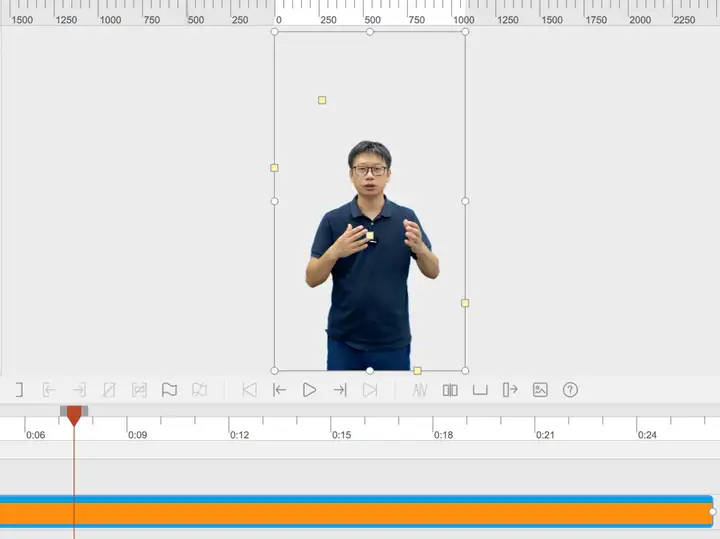Click the 2250 mark on the canvas ruler
720x539 pixels.
tap(684, 20)
